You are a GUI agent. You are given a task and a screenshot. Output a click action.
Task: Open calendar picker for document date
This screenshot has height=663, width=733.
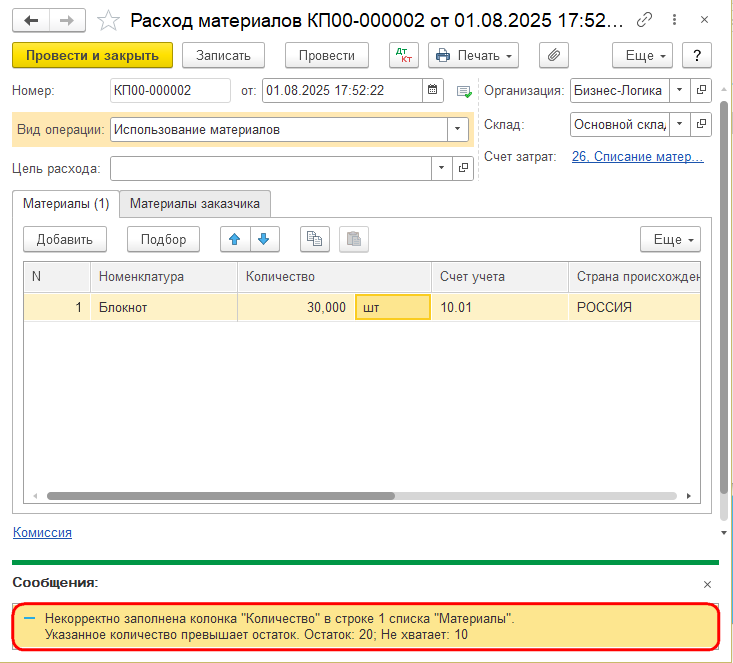pyautogui.click(x=433, y=90)
